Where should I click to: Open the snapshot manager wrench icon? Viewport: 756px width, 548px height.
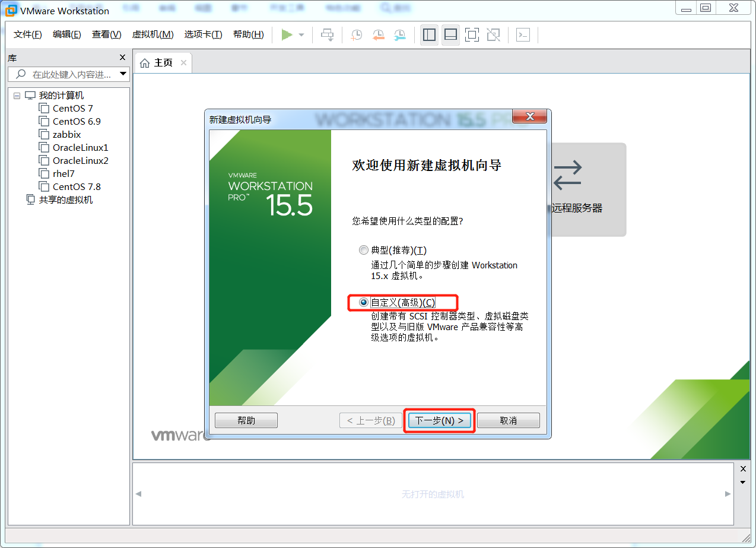(401, 35)
